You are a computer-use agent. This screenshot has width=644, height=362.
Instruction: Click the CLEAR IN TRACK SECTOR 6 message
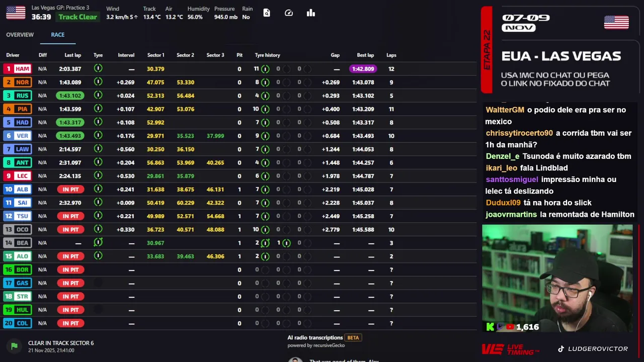[x=61, y=343]
